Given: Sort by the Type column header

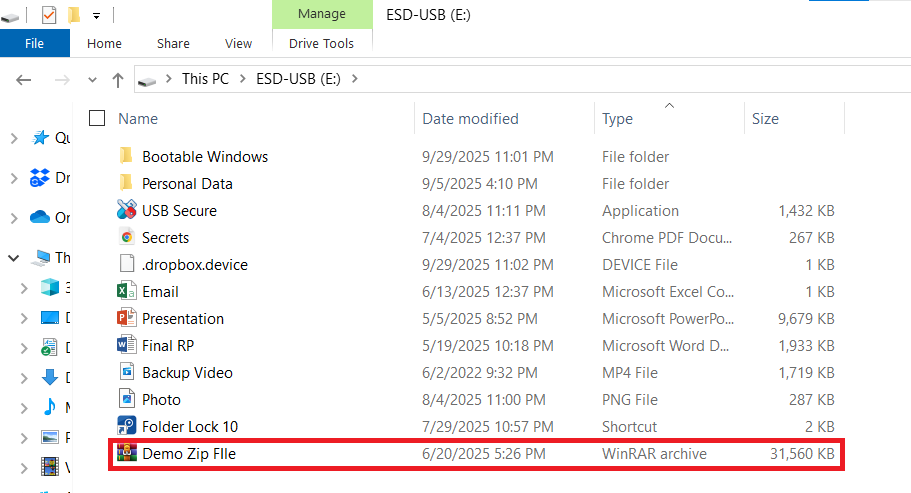Looking at the screenshot, I should (617, 119).
